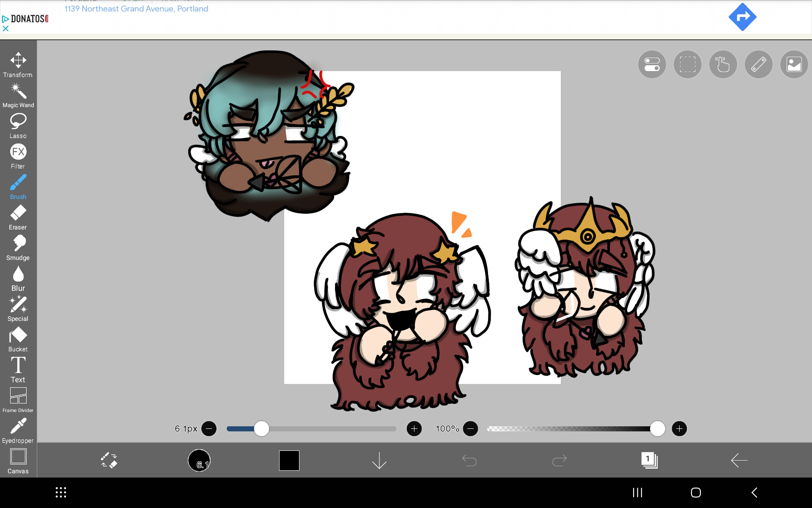Activate the Bucket fill tool
This screenshot has height=508, width=812.
point(18,339)
